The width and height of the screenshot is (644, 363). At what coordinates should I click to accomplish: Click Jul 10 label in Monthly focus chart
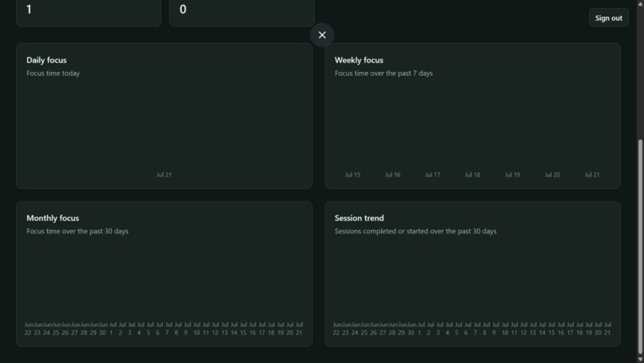(x=197, y=329)
